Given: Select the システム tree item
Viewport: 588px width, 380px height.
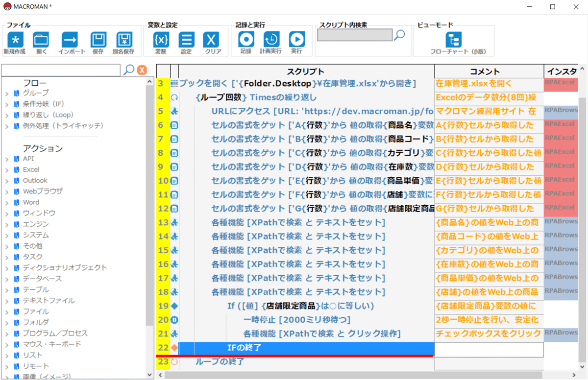Looking at the screenshot, I should [36, 235].
